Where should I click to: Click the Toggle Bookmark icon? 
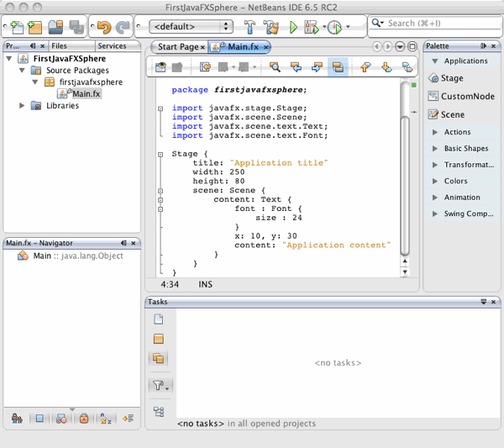407,67
